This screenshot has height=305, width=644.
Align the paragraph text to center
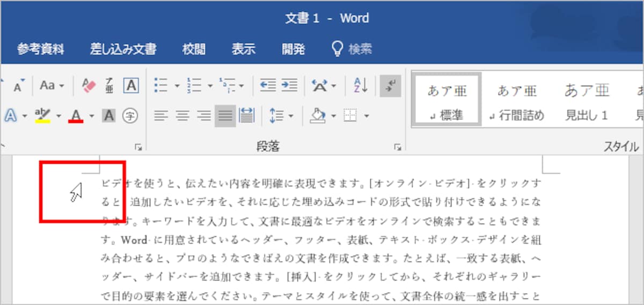[183, 115]
